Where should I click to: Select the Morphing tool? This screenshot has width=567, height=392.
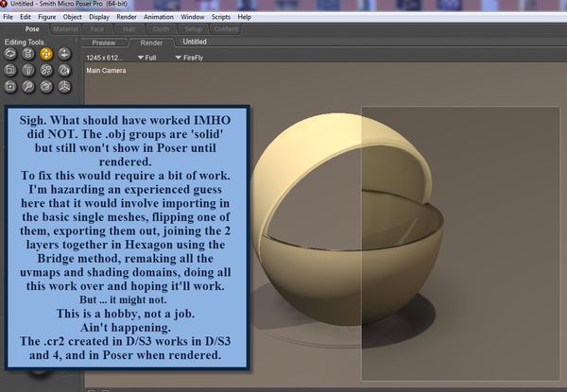click(x=46, y=87)
